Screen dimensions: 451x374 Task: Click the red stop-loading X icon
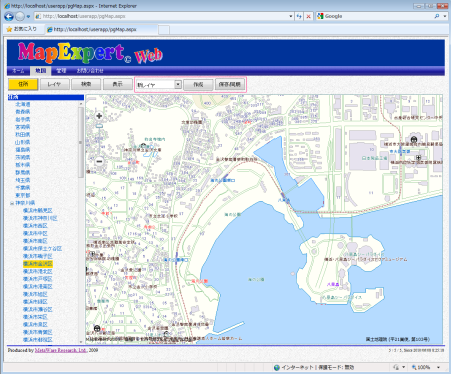(x=309, y=16)
